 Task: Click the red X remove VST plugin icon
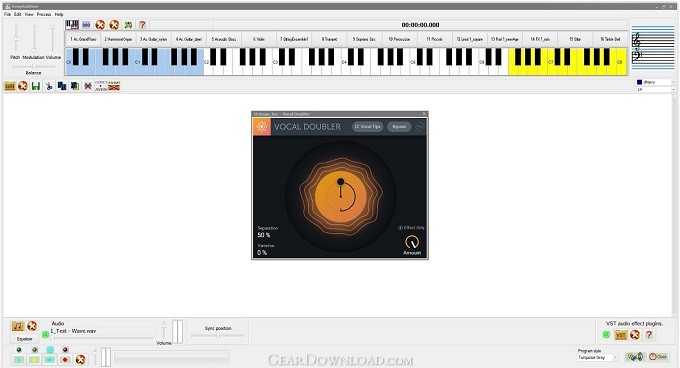[635, 335]
